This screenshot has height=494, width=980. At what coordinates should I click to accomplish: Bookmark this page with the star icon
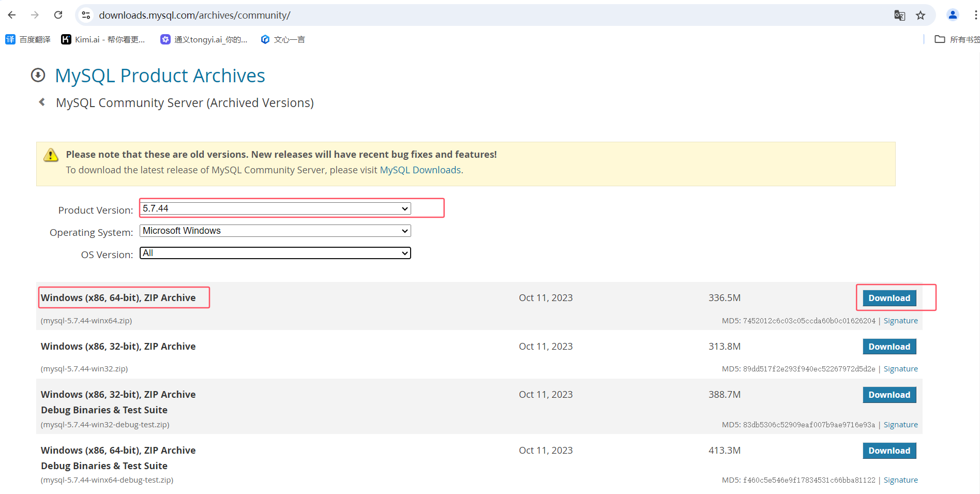tap(921, 16)
